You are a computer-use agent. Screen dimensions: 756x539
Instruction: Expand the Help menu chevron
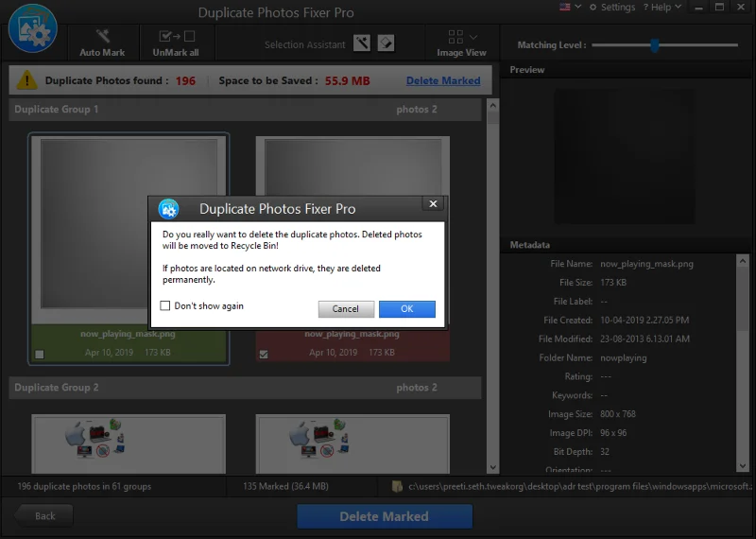click(x=678, y=7)
